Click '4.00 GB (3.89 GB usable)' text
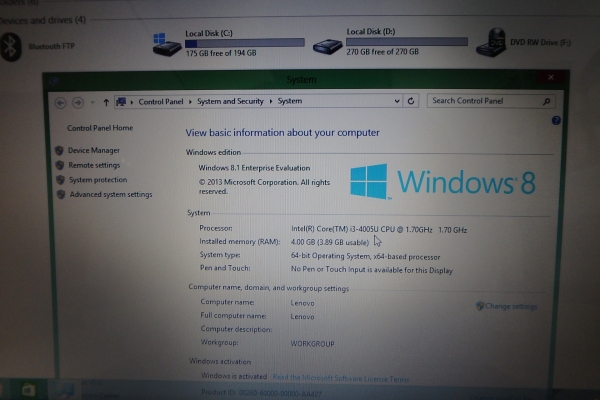The image size is (600, 400). tap(330, 242)
